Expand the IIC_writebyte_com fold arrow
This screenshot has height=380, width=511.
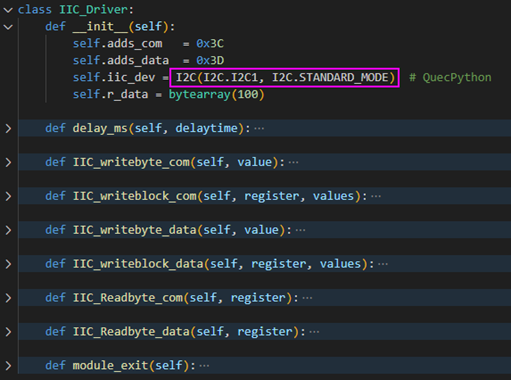(x=8, y=162)
